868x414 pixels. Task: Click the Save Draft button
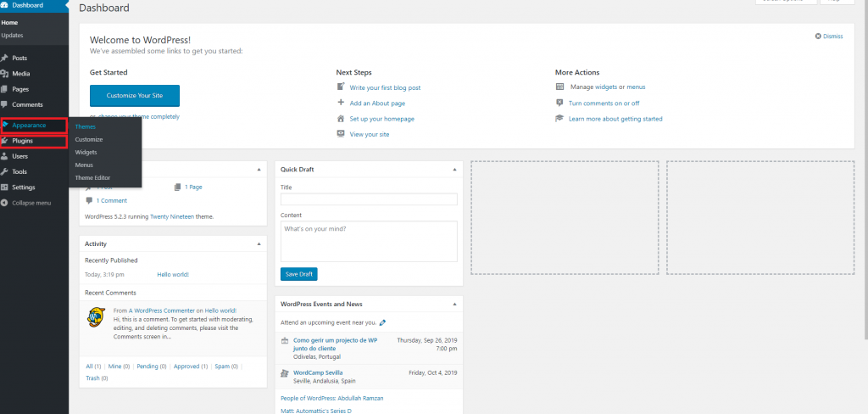tap(299, 274)
